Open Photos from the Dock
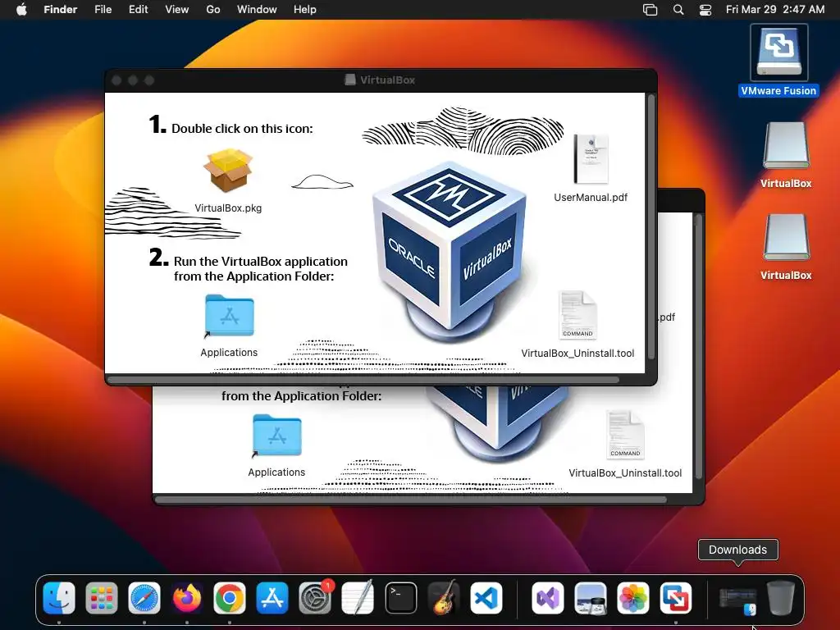This screenshot has width=840, height=630. click(632, 597)
